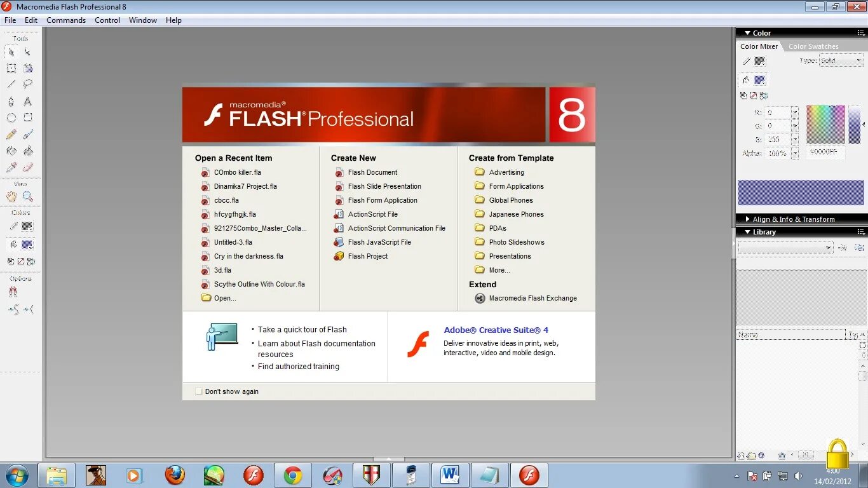The image size is (868, 488).
Task: Select the Brush tool
Action: (x=28, y=135)
